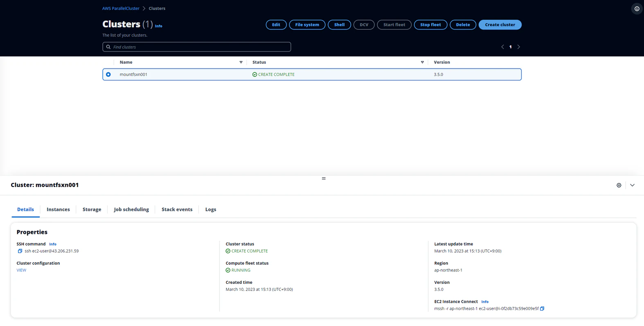
Task: Go to next page arrow in pagination
Action: click(519, 47)
